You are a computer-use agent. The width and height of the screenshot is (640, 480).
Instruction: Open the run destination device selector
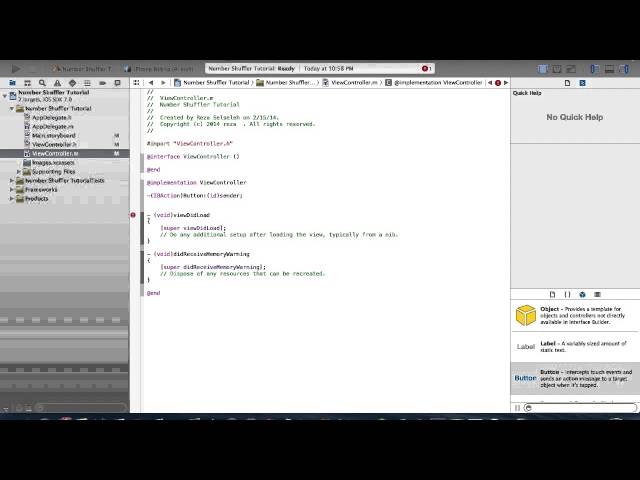pos(159,69)
